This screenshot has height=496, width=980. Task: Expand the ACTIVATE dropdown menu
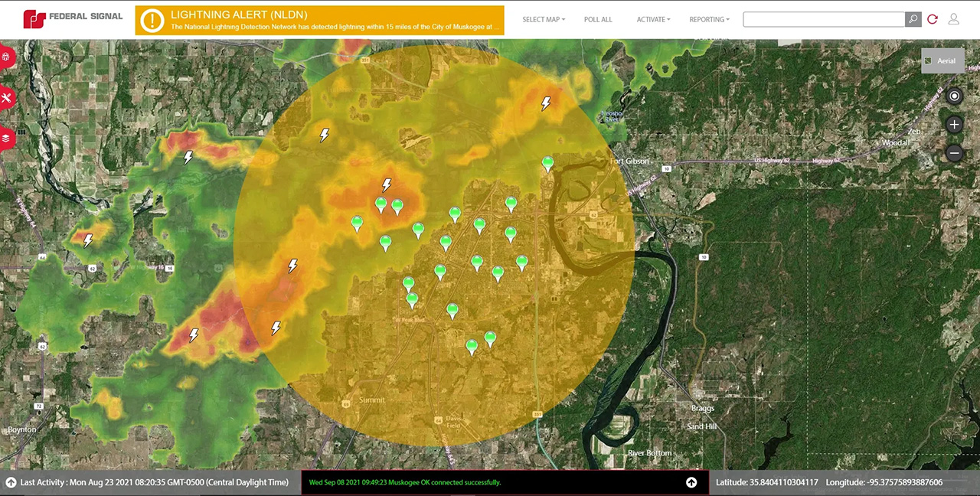coord(652,19)
